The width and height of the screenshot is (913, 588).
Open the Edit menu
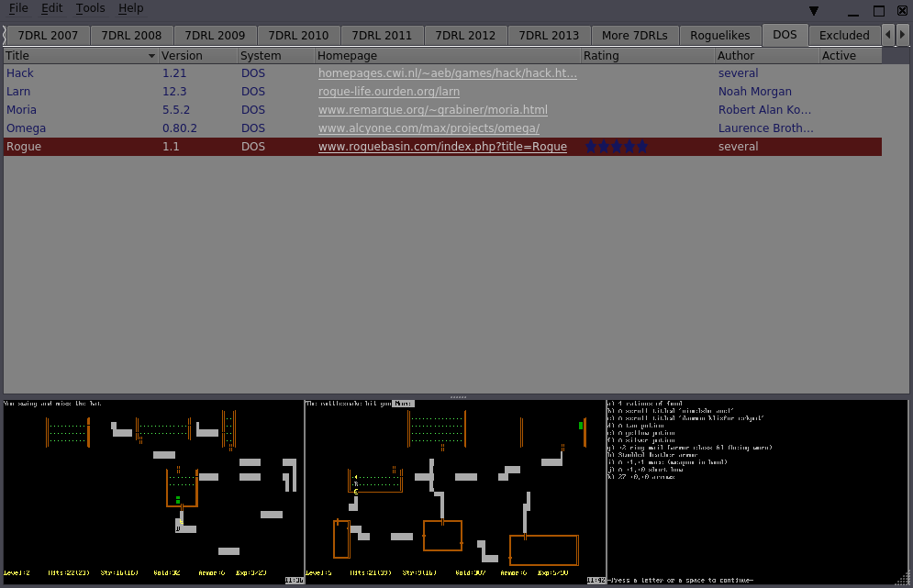coord(51,8)
